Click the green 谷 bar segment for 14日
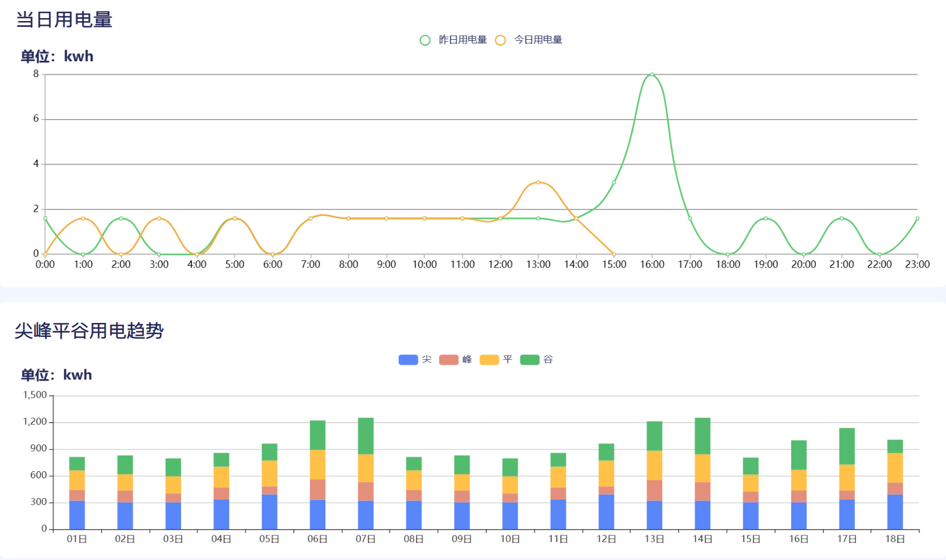946x560 pixels. tap(702, 436)
